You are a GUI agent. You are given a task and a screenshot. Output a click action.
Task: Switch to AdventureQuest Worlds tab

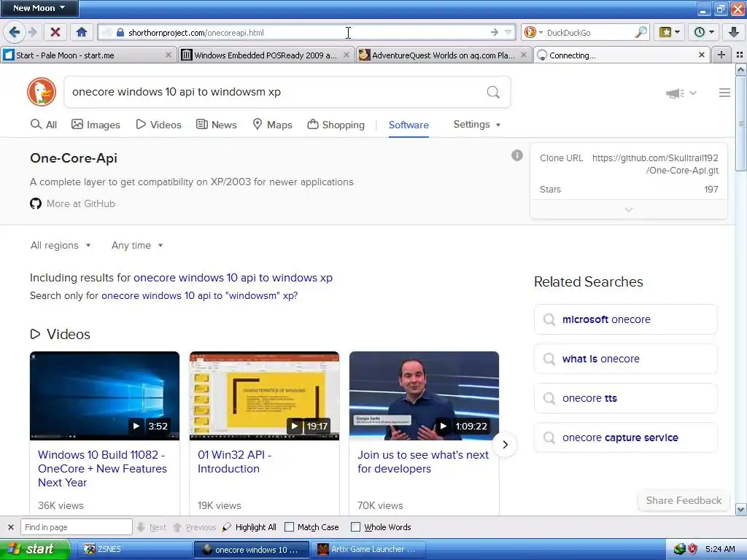[x=443, y=55]
